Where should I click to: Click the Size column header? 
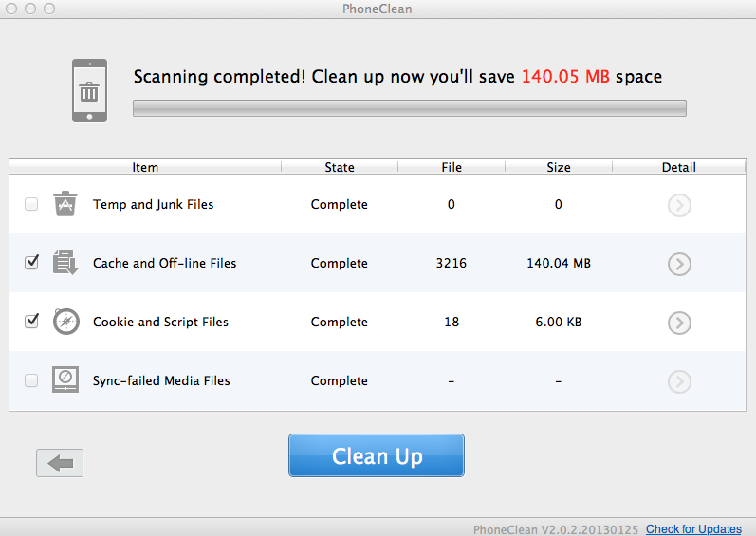point(559,167)
